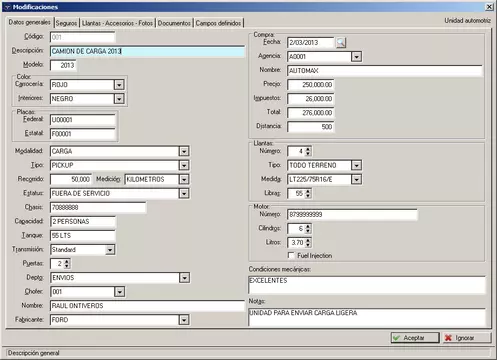497x360 pixels.
Task: Click the Precio field
Action: [310, 85]
